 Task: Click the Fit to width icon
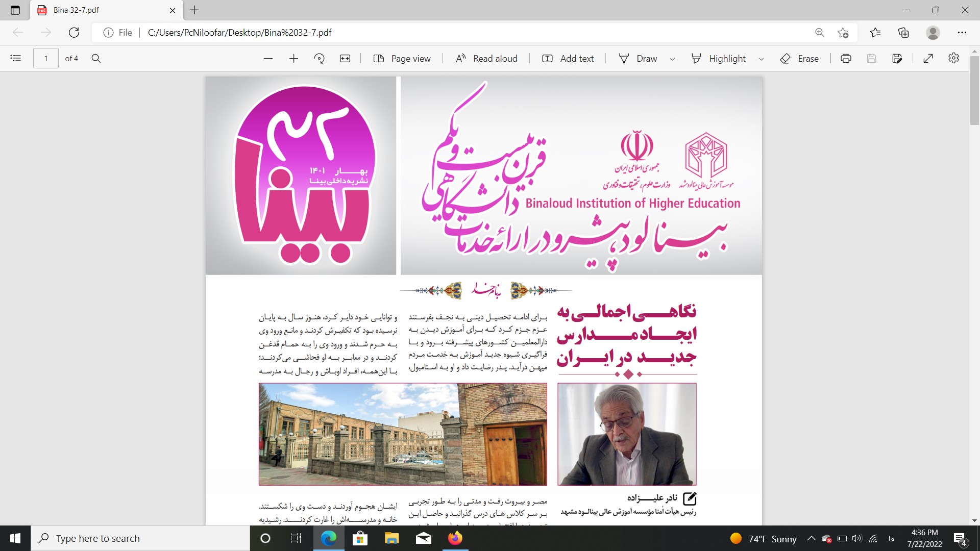345,59
